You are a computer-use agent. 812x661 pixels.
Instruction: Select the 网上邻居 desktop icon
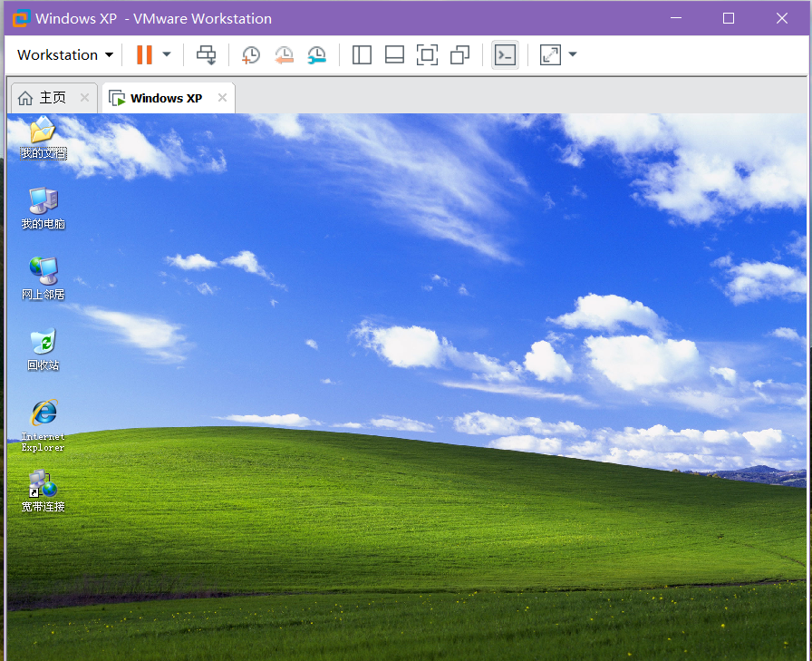tap(43, 279)
